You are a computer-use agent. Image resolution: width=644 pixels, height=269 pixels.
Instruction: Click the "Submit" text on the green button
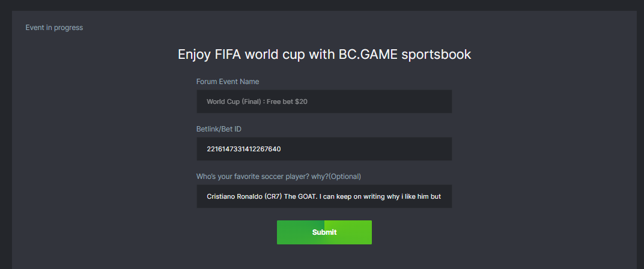[324, 232]
